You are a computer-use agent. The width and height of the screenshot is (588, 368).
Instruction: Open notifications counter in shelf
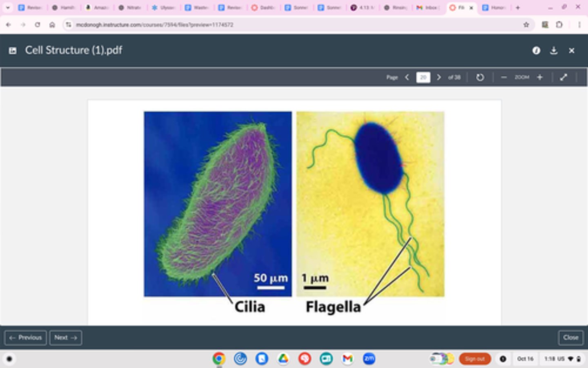tap(503, 359)
